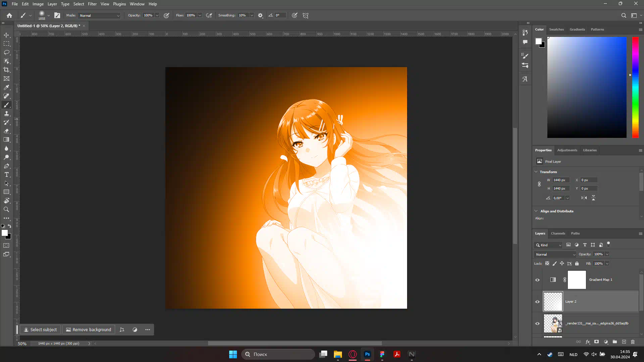644x362 pixels.
Task: Select the Eyedropper tool
Action: coord(6,87)
